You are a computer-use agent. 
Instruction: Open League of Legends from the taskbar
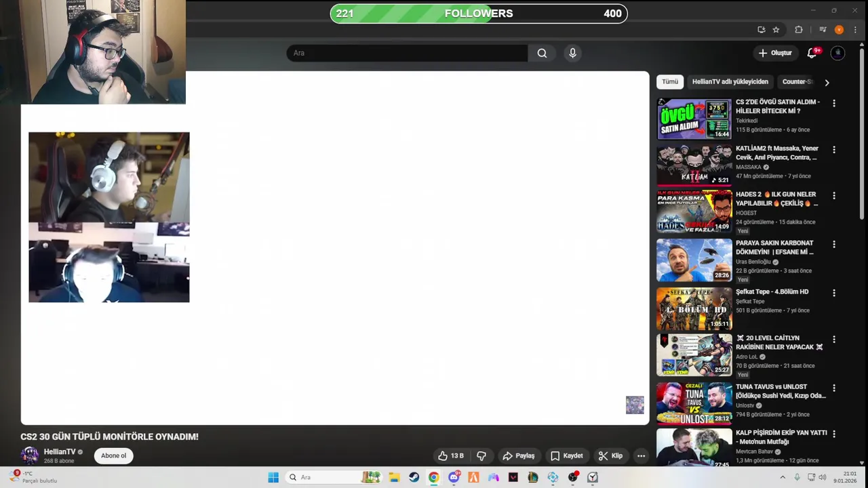click(x=533, y=477)
